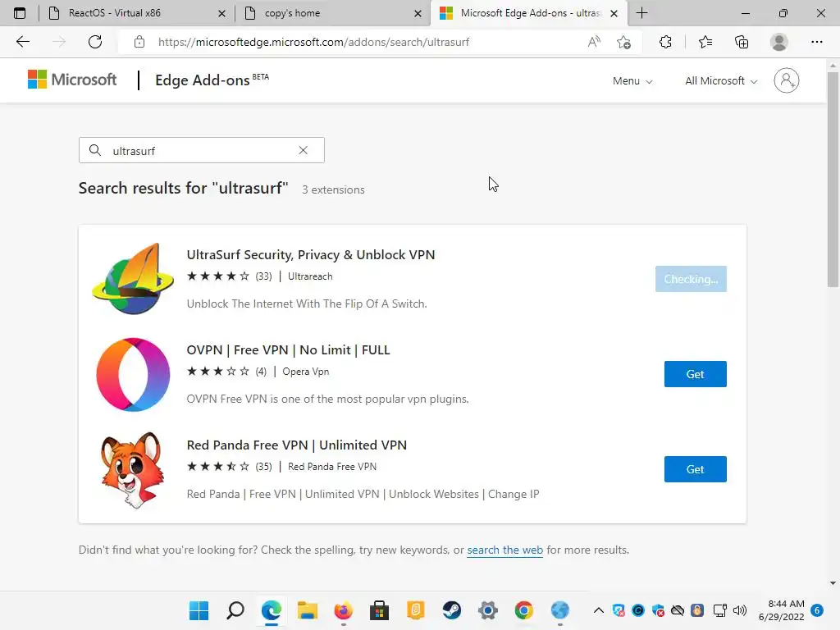The image size is (840, 630).
Task: Open browser profile avatar
Action: point(779,42)
